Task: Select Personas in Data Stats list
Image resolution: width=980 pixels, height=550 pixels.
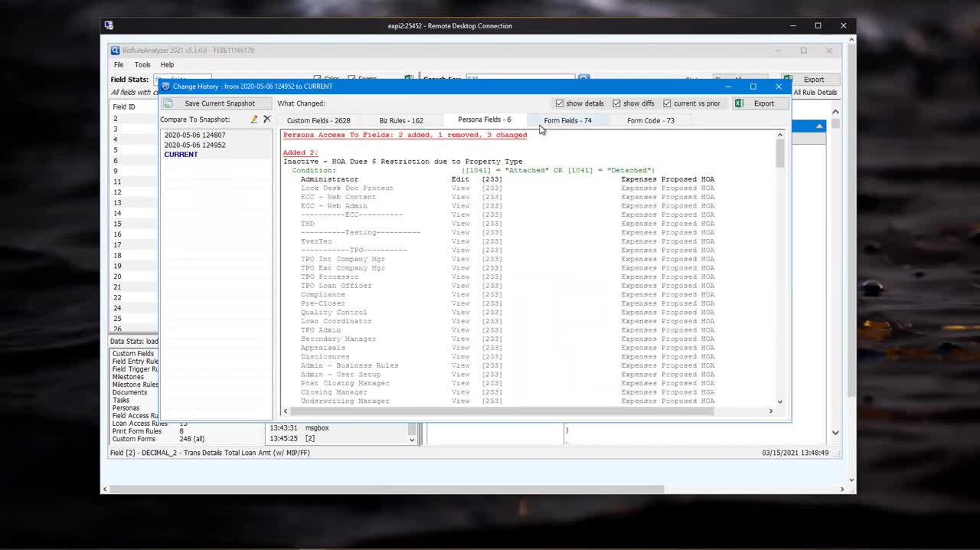Action: pyautogui.click(x=126, y=408)
